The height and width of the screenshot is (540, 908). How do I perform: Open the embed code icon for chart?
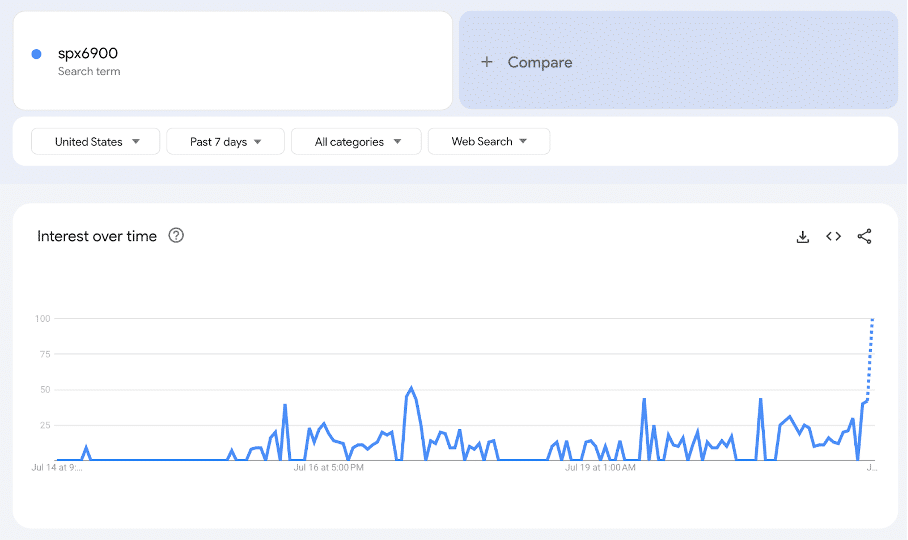click(833, 237)
